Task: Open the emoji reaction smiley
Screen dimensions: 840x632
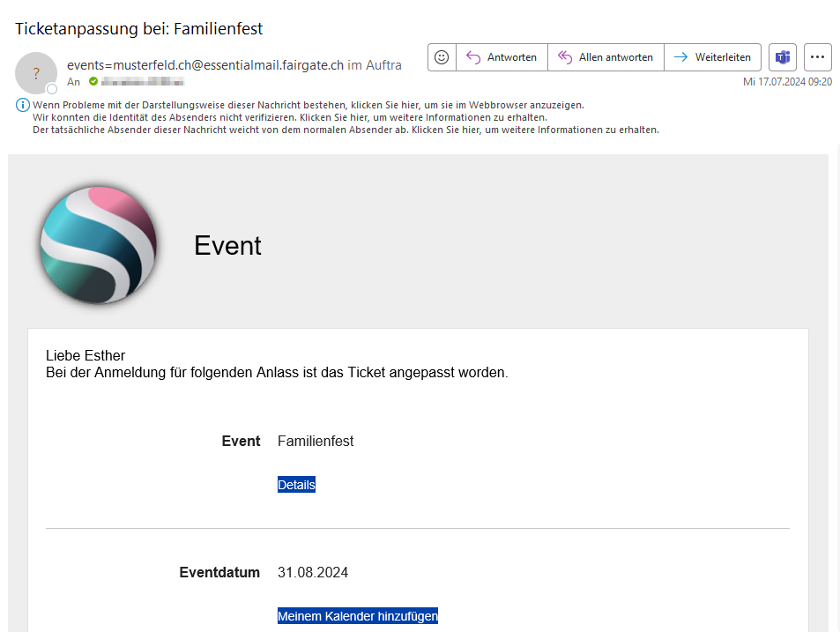Action: point(442,57)
